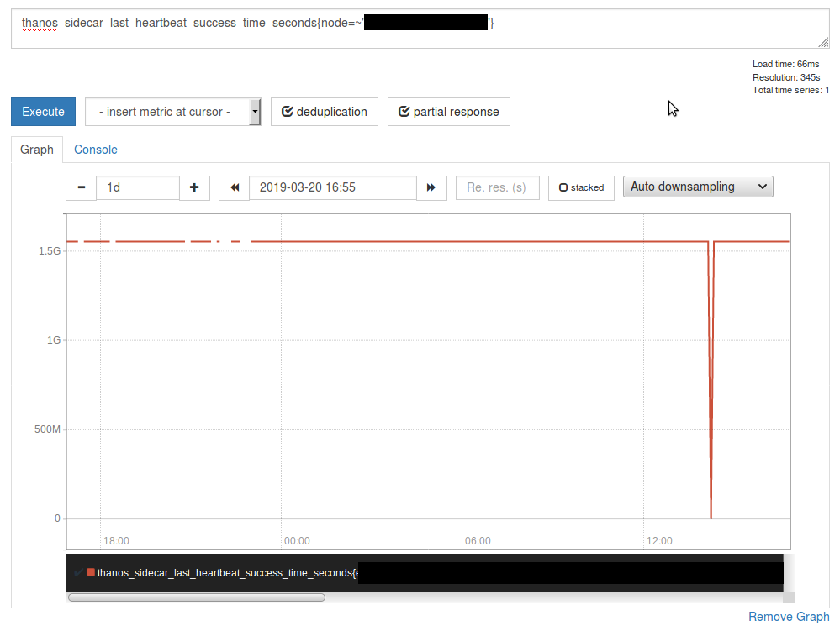Click the red legend color square

[90, 571]
